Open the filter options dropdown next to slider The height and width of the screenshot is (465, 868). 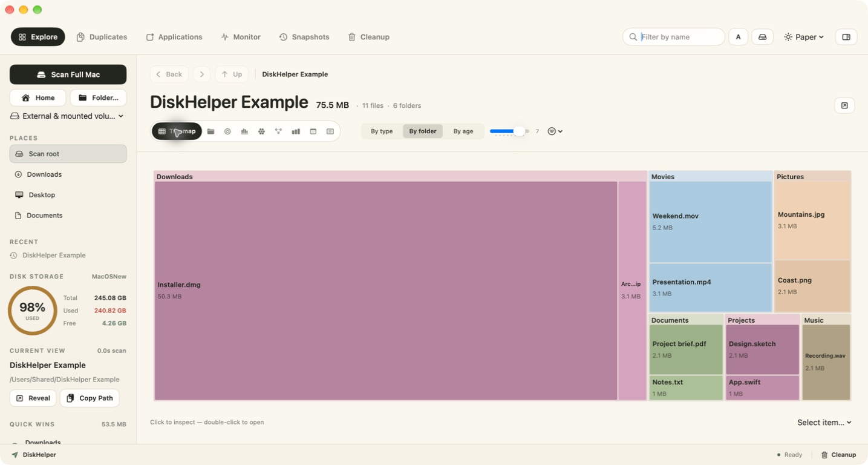click(555, 131)
